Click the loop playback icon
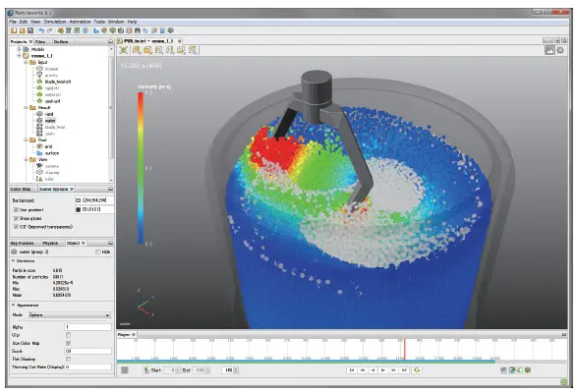 tap(417, 370)
